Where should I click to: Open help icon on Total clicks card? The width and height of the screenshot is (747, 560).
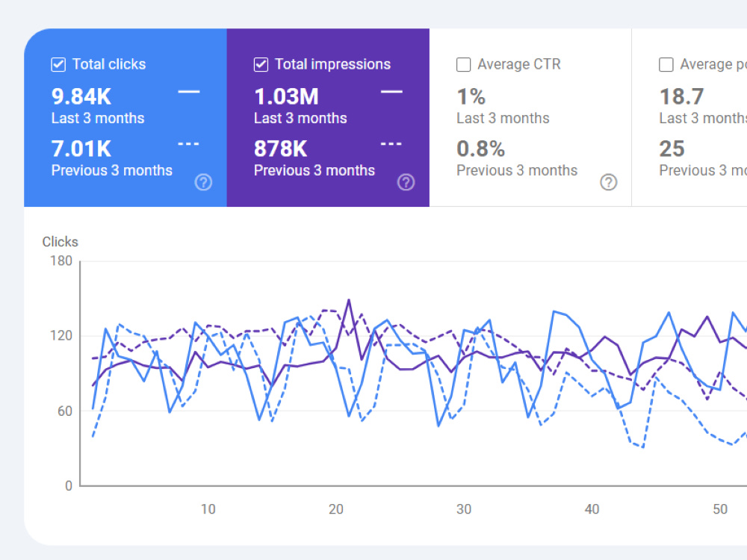point(203,182)
